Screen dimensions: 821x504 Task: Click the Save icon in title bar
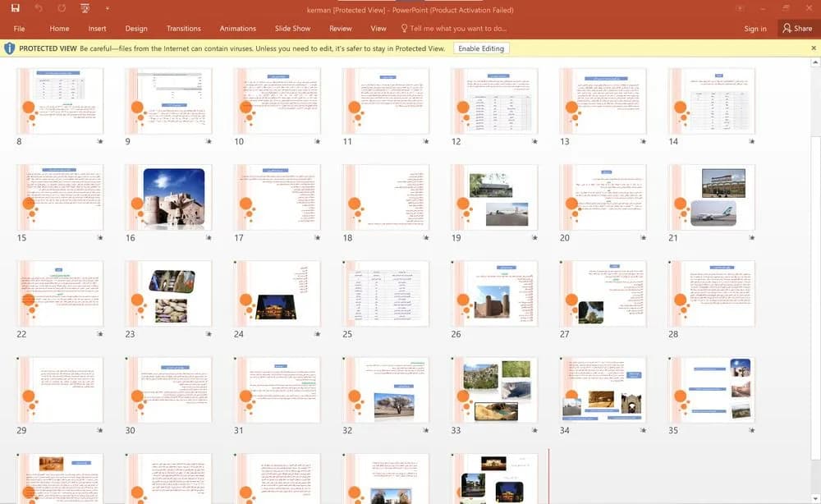pos(15,8)
